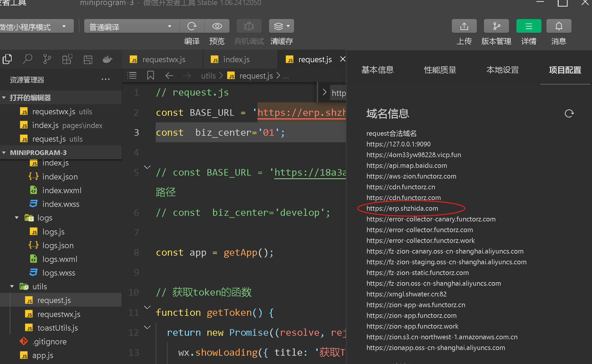Image resolution: width=592 pixels, height=364 pixels.
Task: Collapse the open editors section
Action: point(4,98)
